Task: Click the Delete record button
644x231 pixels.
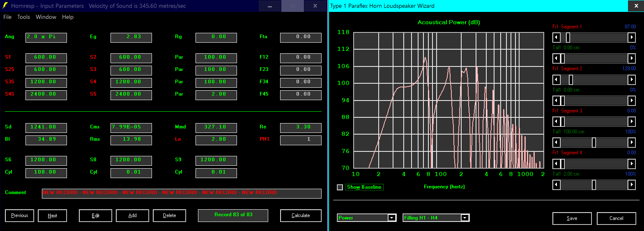Action: click(169, 215)
